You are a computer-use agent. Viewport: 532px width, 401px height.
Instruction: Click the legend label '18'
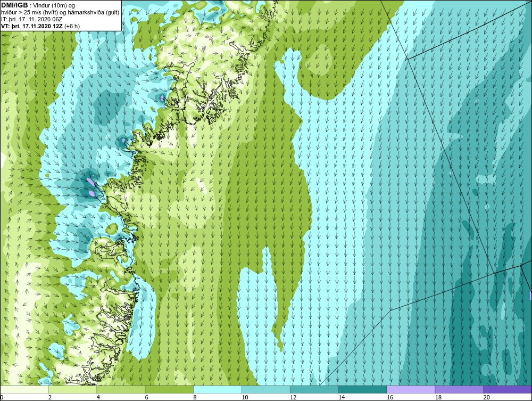click(438, 397)
